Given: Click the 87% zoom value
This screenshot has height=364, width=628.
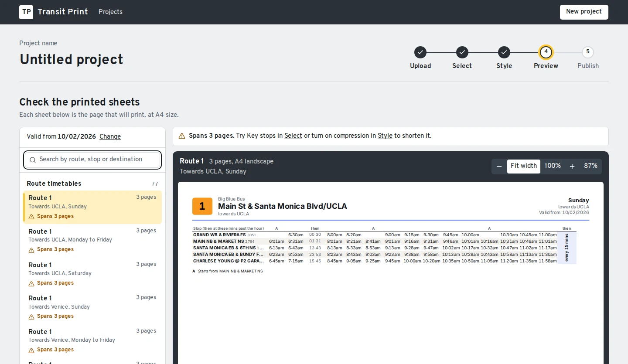Looking at the screenshot, I should pos(590,166).
